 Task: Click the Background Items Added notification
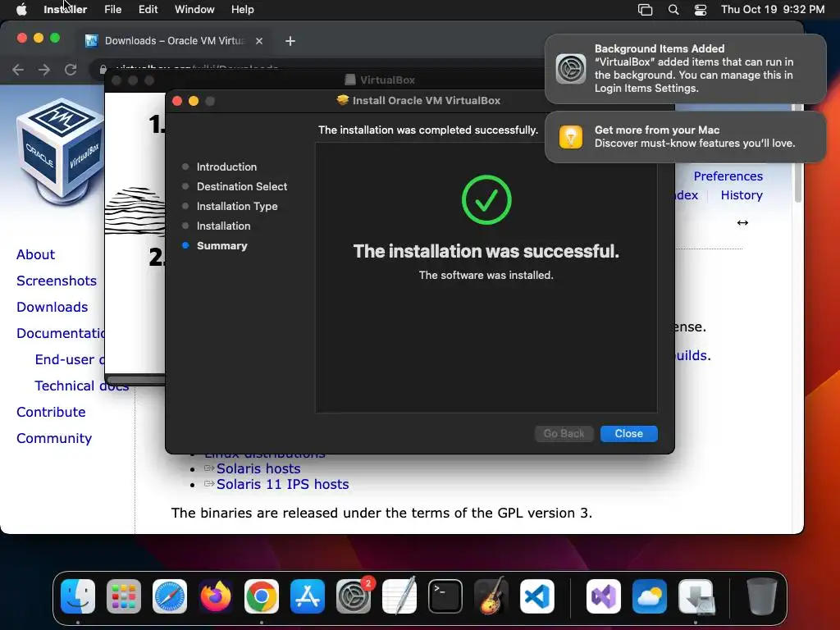click(685, 69)
